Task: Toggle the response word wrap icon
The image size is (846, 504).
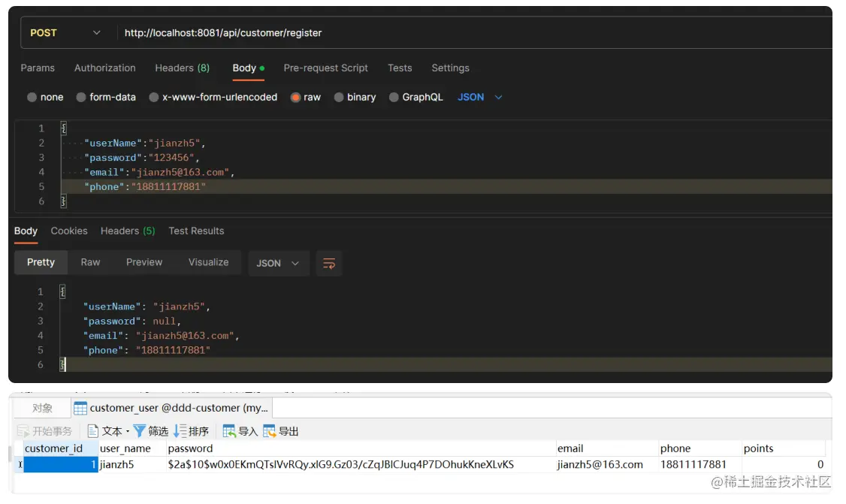Action: tap(329, 264)
